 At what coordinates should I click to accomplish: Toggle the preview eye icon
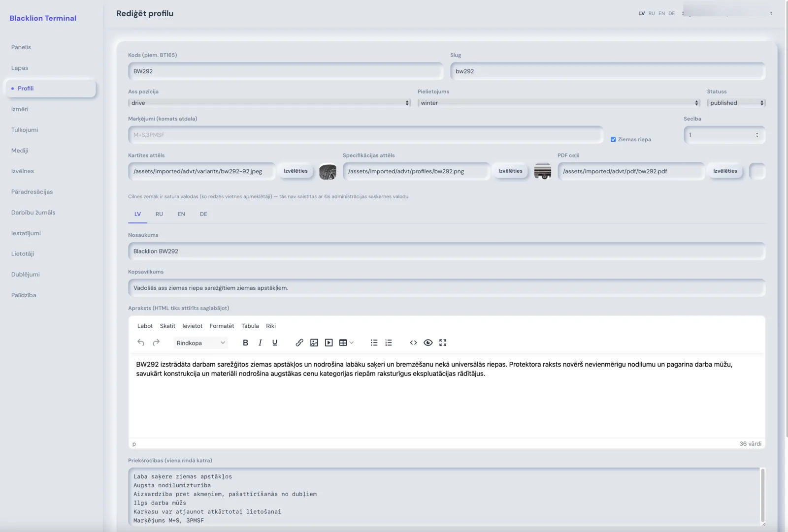[x=428, y=343]
